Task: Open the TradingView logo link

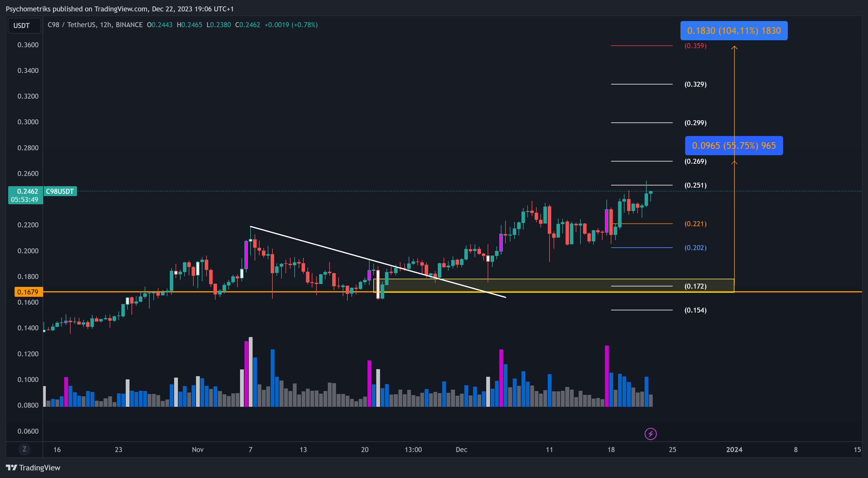Action: [x=33, y=467]
